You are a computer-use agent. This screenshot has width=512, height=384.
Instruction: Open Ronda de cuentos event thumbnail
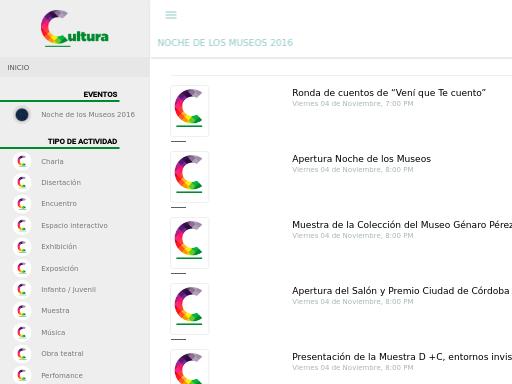[x=190, y=111]
